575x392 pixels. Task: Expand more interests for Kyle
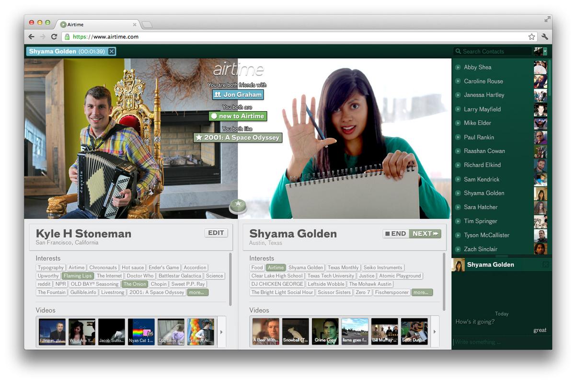(x=197, y=292)
